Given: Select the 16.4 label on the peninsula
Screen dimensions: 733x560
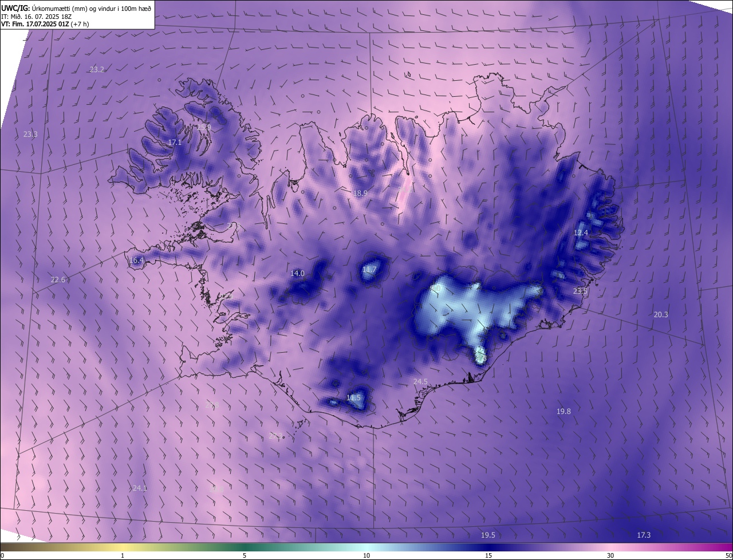Looking at the screenshot, I should [x=136, y=260].
